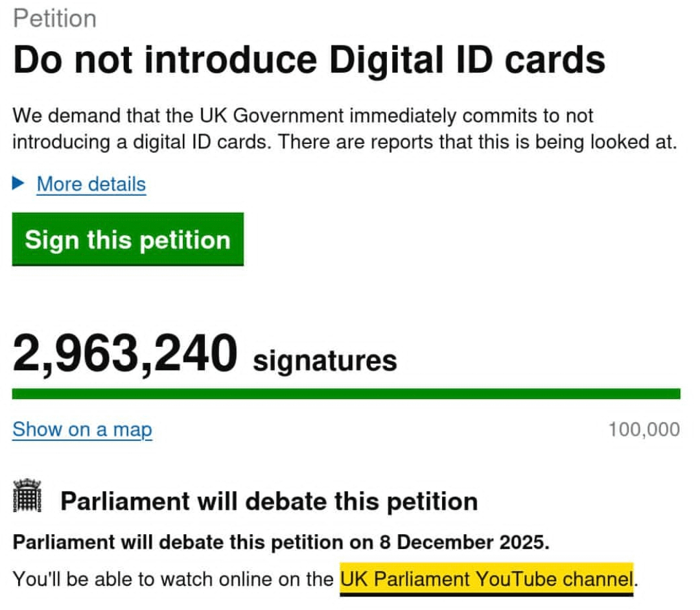The height and width of the screenshot is (610, 700).
Task: Click the Parliament will debate this petition heading
Action: pos(269,501)
